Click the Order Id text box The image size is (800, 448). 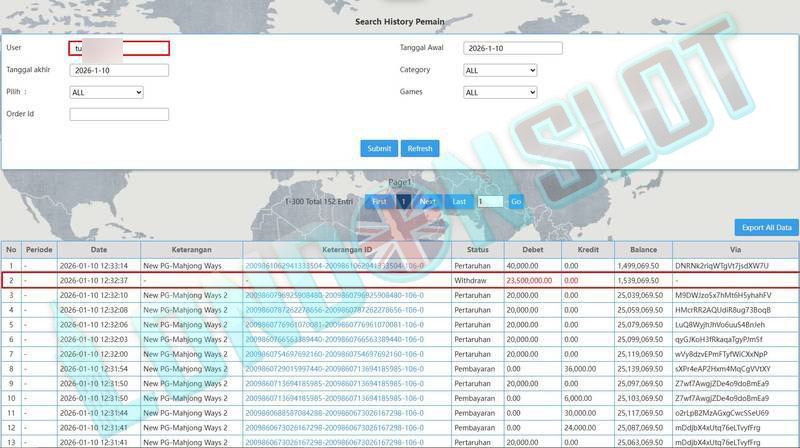tap(119, 114)
